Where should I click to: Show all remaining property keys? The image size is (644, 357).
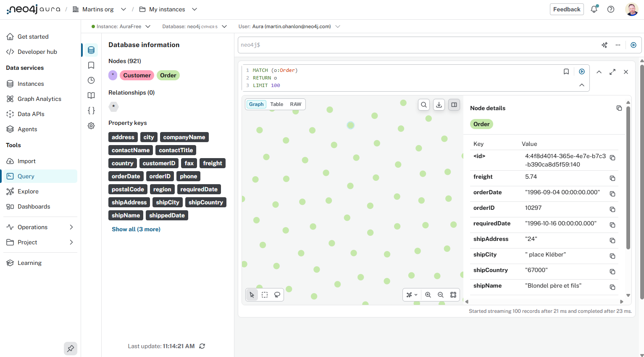click(136, 229)
